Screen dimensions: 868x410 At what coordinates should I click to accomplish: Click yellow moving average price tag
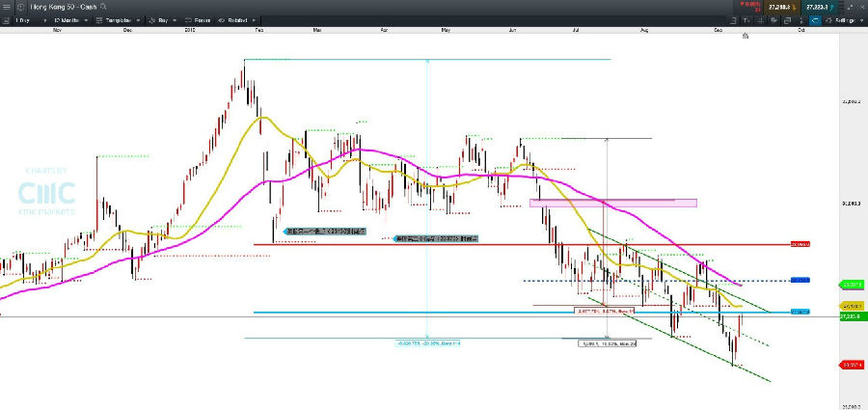[x=851, y=306]
